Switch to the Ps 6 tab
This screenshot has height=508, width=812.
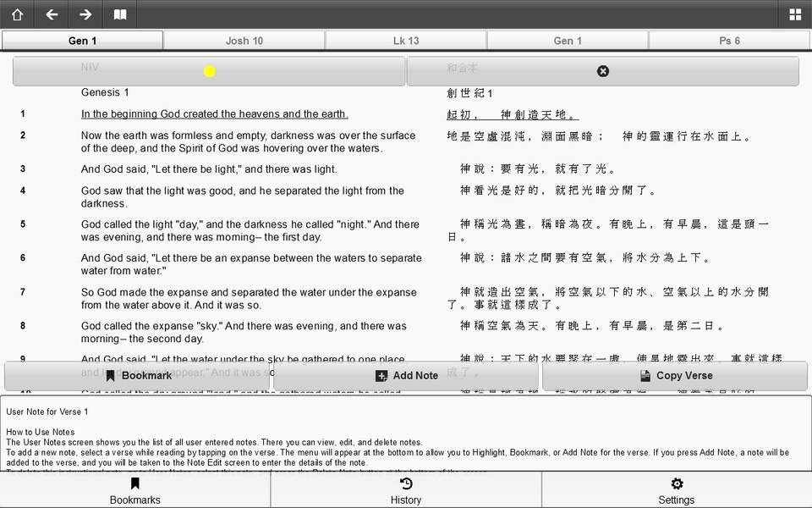(x=729, y=41)
